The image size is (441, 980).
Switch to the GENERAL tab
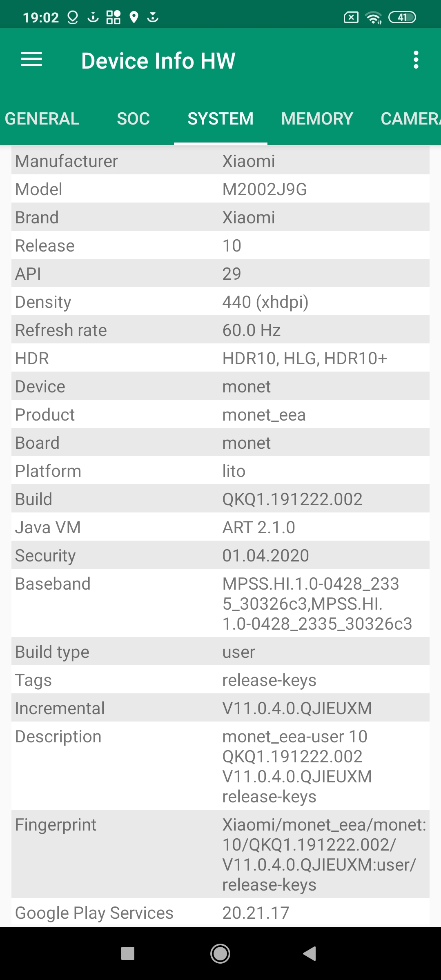click(42, 119)
